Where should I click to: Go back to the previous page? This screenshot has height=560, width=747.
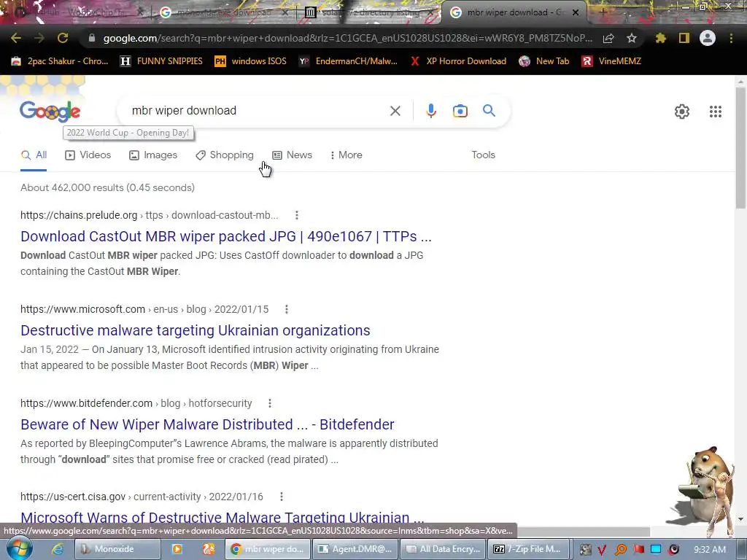tap(16, 38)
